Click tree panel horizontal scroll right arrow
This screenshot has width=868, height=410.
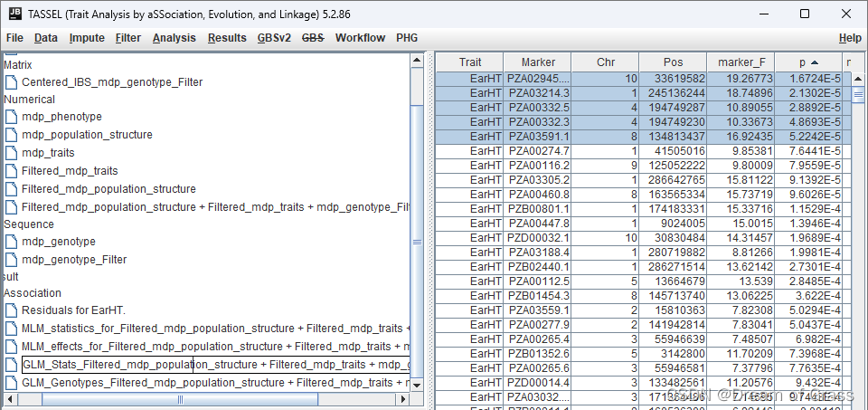point(403,399)
